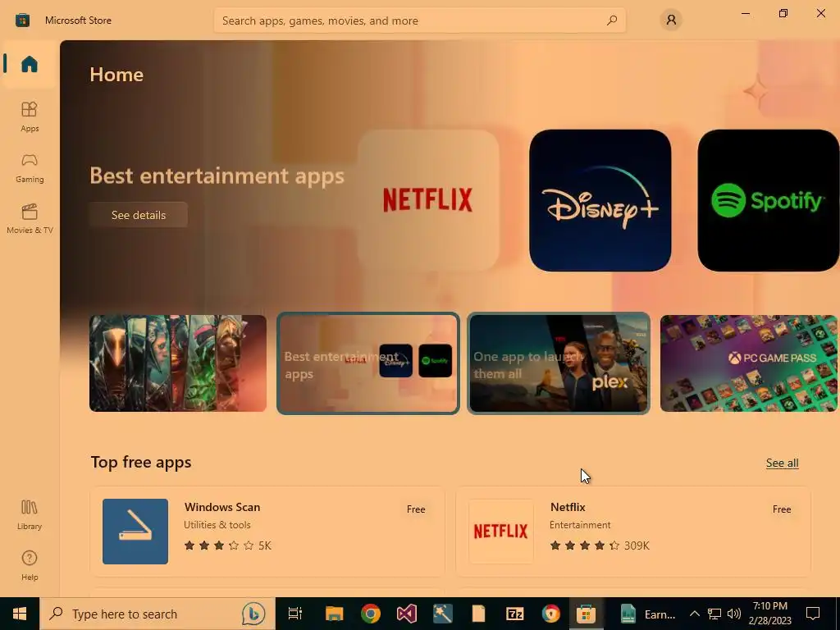The image size is (840, 630).
Task: Select the fantasy characters game thumbnail
Action: click(178, 363)
